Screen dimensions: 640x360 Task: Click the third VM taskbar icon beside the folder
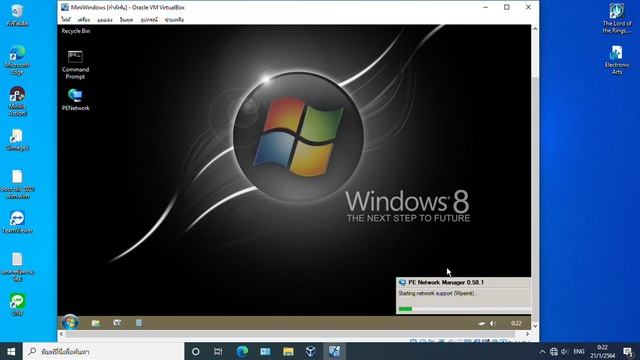(x=117, y=323)
